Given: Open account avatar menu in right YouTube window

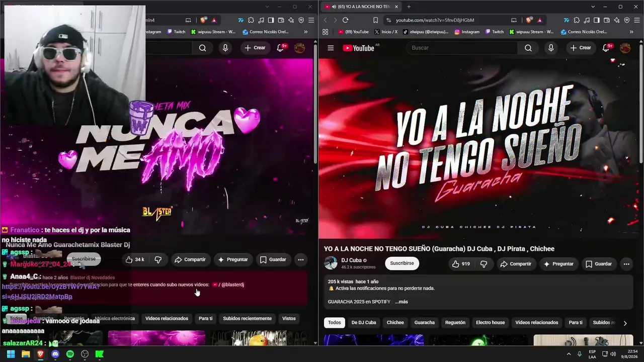Looking at the screenshot, I should (x=625, y=48).
